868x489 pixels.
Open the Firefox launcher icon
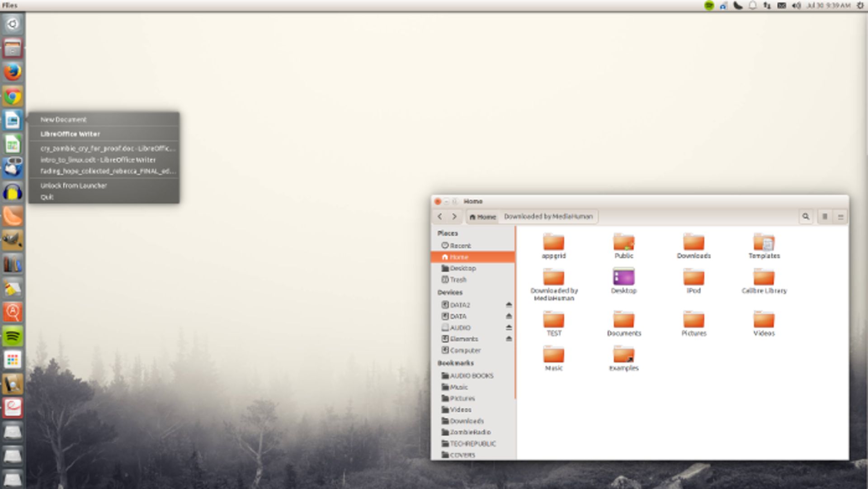tap(13, 72)
